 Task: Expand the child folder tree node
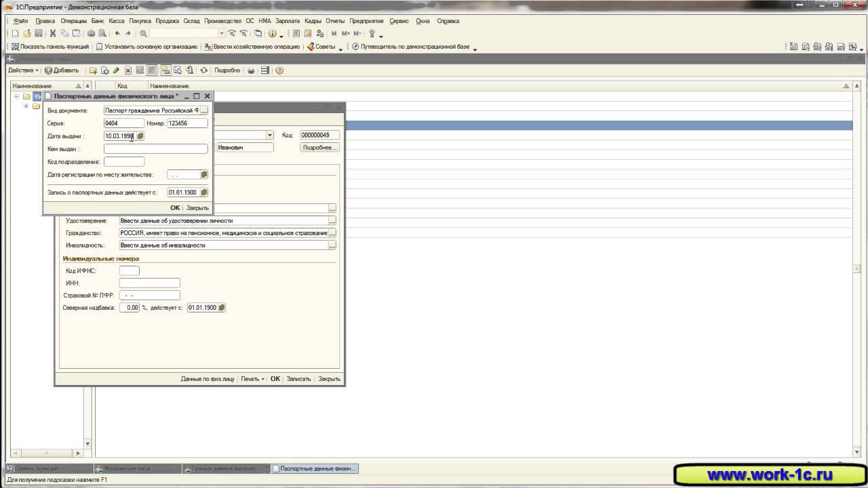(x=26, y=106)
